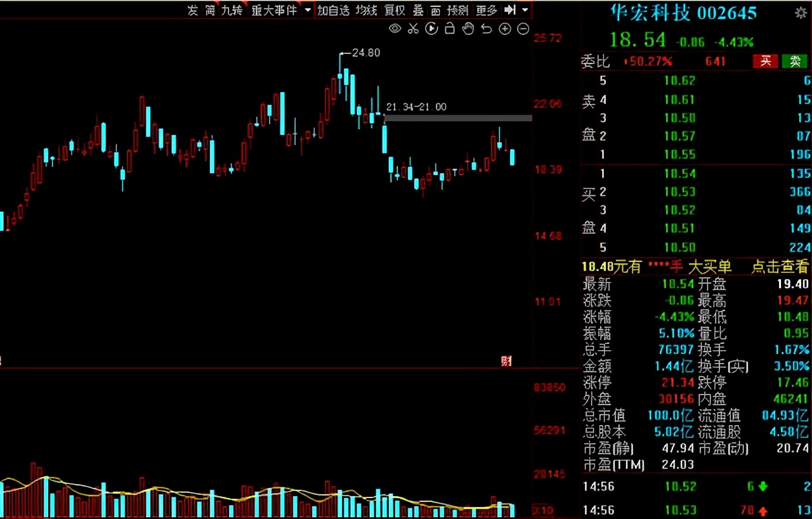Click the 买 5 row volume 224
812x519 pixels.
[800, 247]
